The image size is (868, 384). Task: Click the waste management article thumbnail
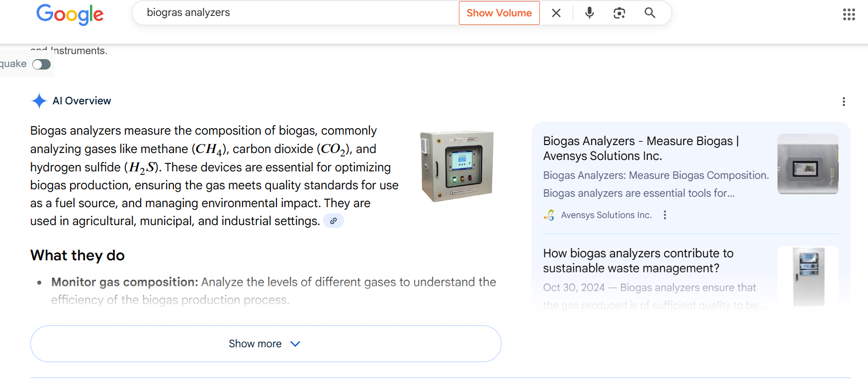click(808, 276)
